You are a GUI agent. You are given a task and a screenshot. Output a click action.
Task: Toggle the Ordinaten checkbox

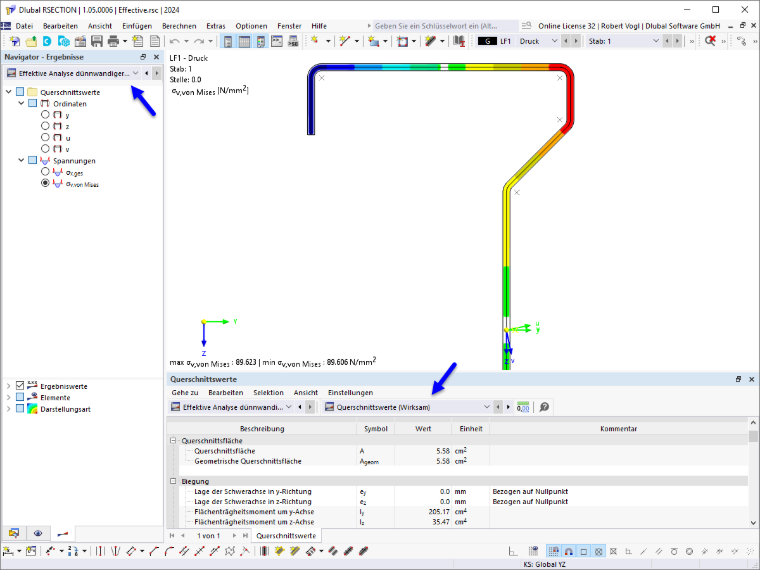(32, 103)
